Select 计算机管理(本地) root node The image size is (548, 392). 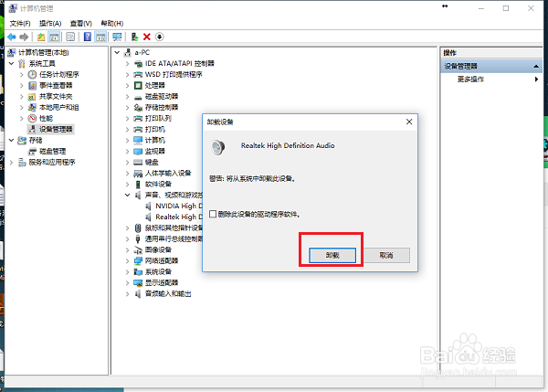(x=43, y=52)
